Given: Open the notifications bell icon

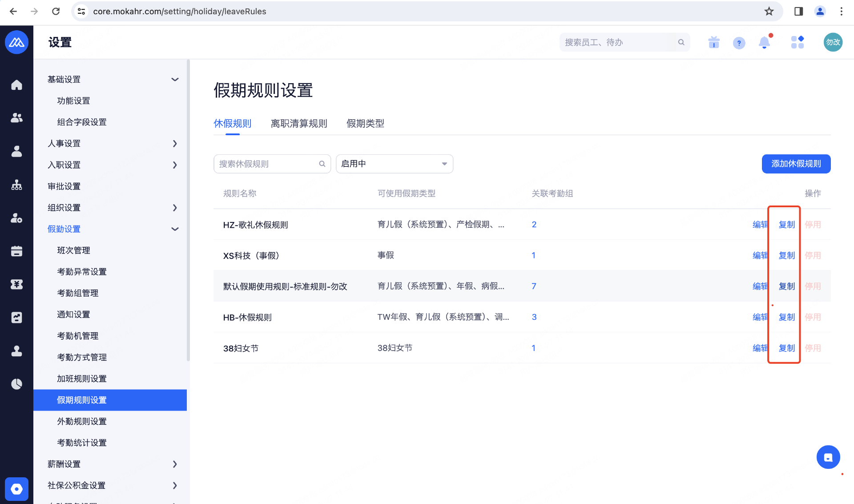Looking at the screenshot, I should pyautogui.click(x=764, y=42).
